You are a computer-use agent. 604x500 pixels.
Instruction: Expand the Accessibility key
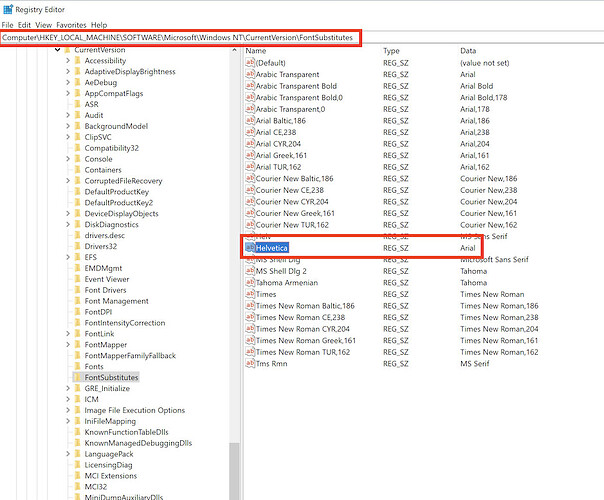(x=68, y=60)
